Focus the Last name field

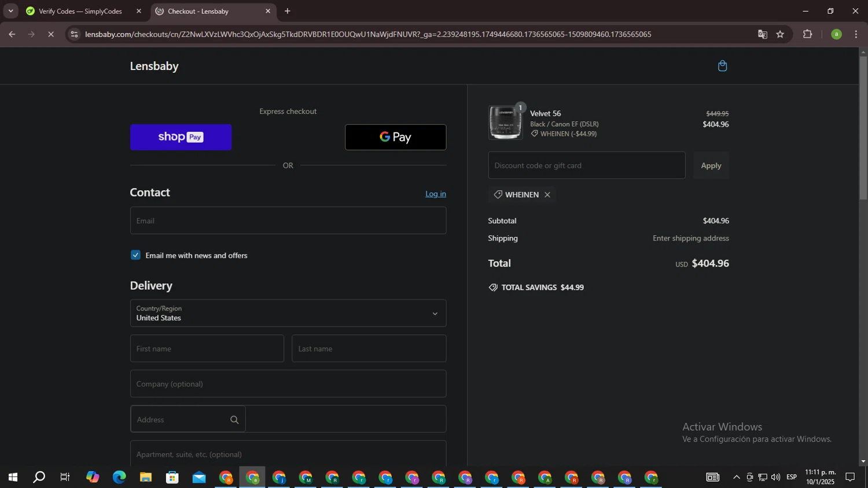pyautogui.click(x=369, y=349)
